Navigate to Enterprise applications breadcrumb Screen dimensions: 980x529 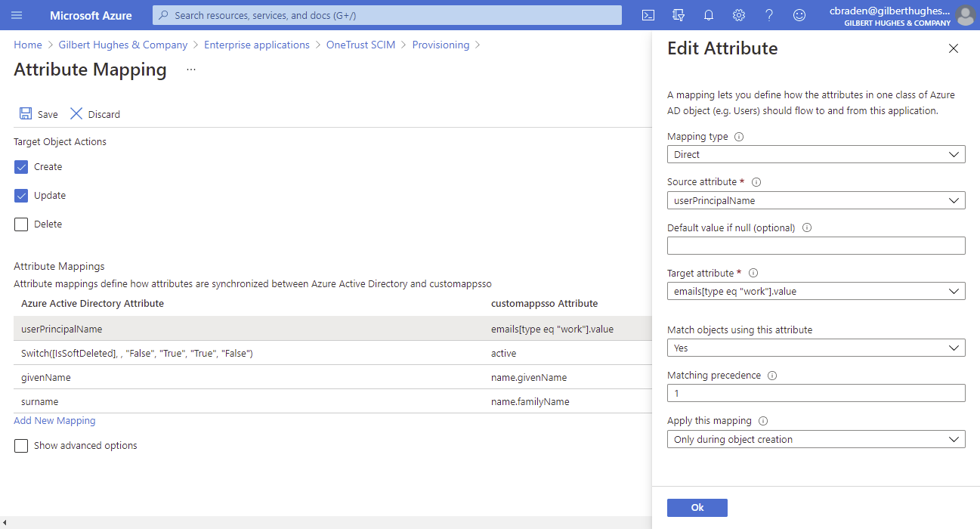tap(257, 45)
